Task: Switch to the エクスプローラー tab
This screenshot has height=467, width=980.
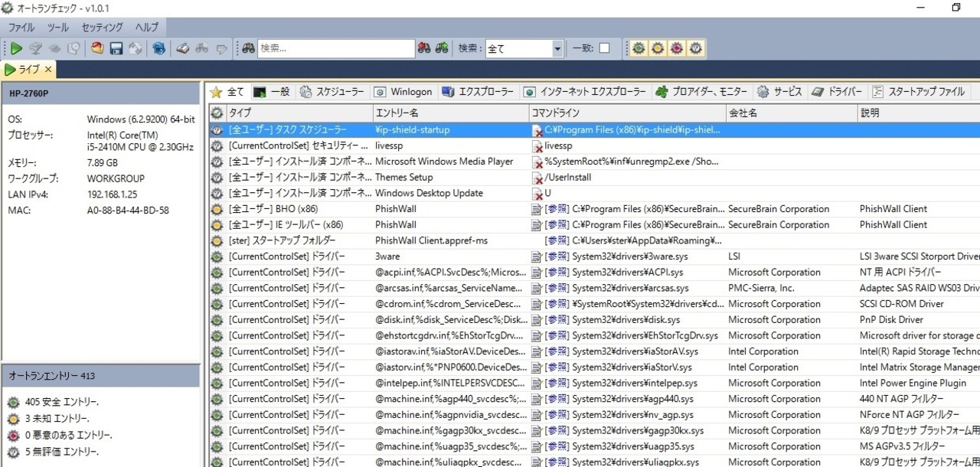Action: tap(478, 92)
